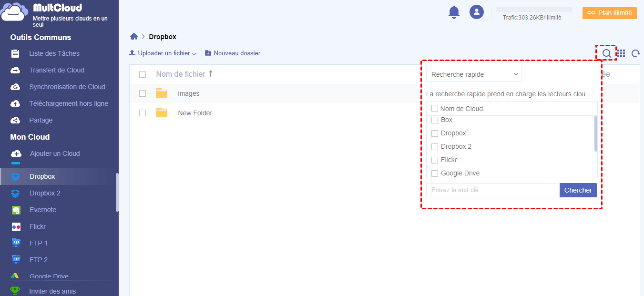Tick the Dropbox checkbox in search panel
Viewport: 644px width, 296px height.
[435, 133]
